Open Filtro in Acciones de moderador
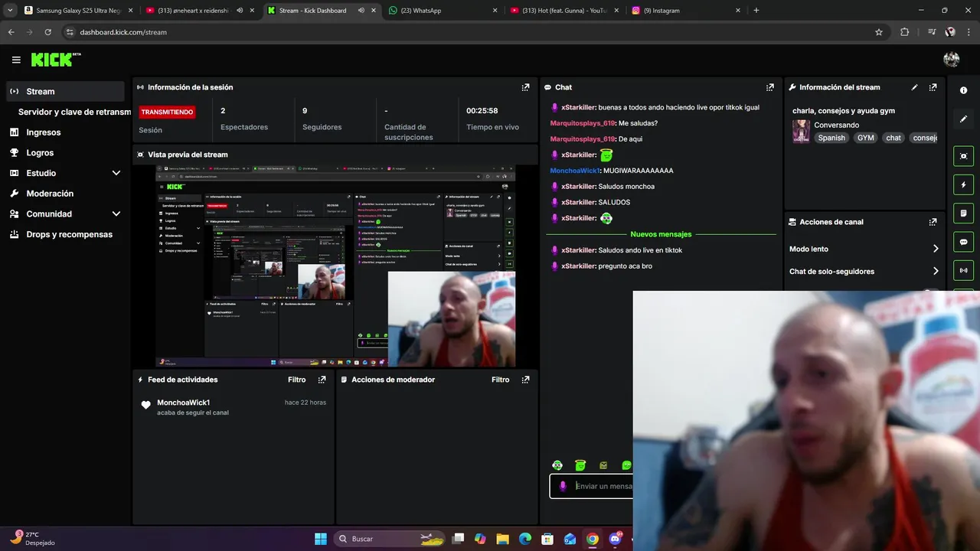This screenshot has height=551, width=980. tap(501, 380)
